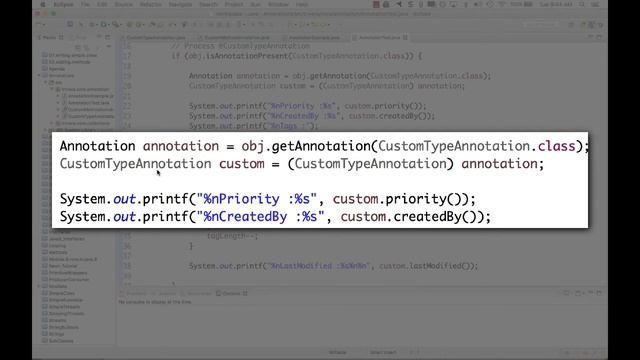Click 'custom.priority()' in the printf line
640x360 pixels.
coord(400,199)
